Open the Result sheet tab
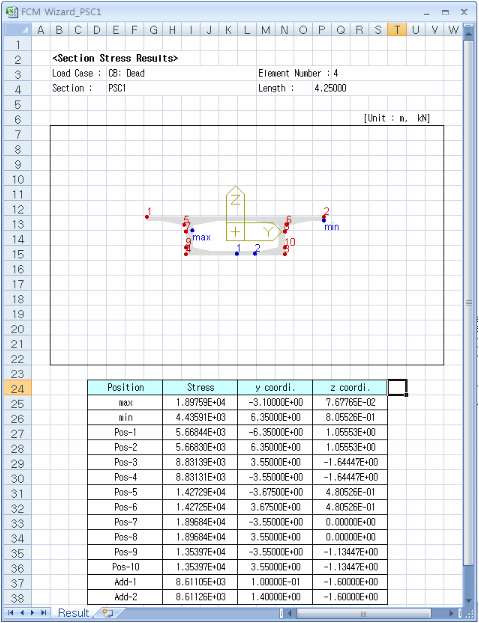This screenshot has height=623, width=479. click(73, 613)
